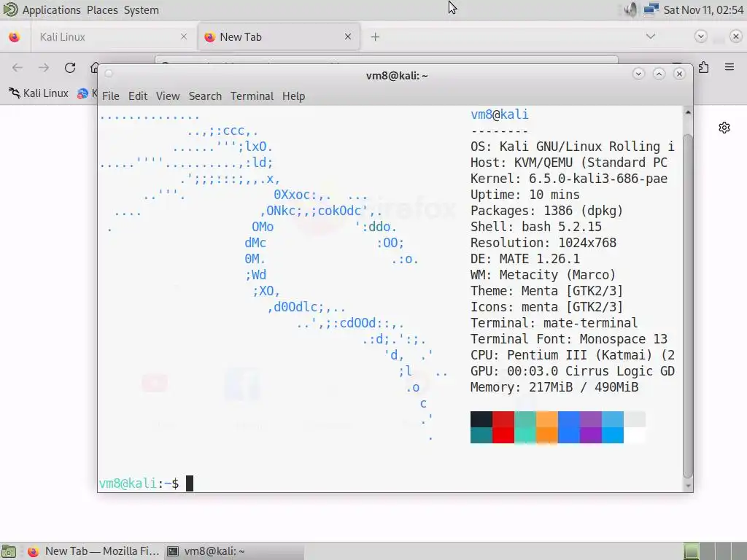This screenshot has width=747, height=560.
Task: Click the vm8@kali neofetch header text
Action: (x=499, y=114)
